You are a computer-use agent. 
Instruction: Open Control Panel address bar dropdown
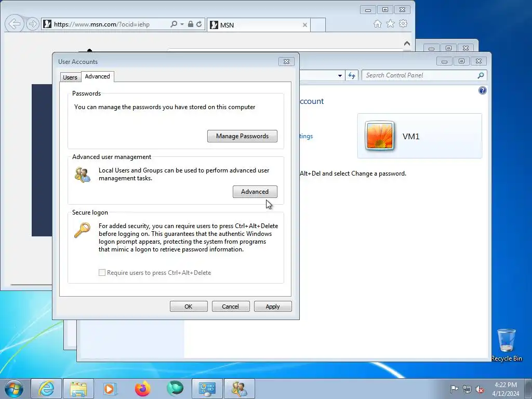click(340, 76)
